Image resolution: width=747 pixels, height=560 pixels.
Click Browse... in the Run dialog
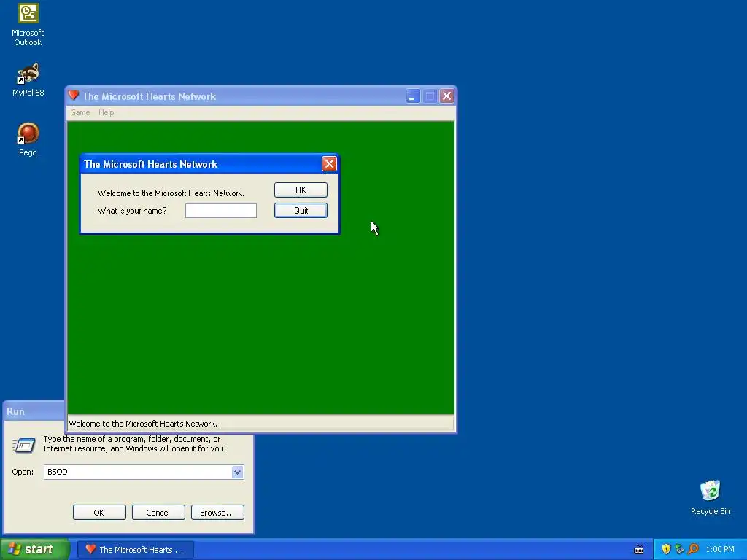coord(217,513)
